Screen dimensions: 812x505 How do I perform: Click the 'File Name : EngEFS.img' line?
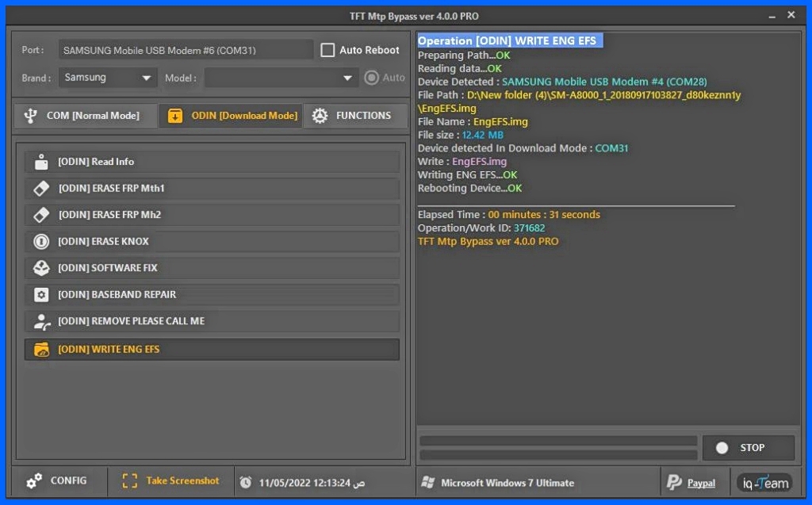(x=473, y=122)
